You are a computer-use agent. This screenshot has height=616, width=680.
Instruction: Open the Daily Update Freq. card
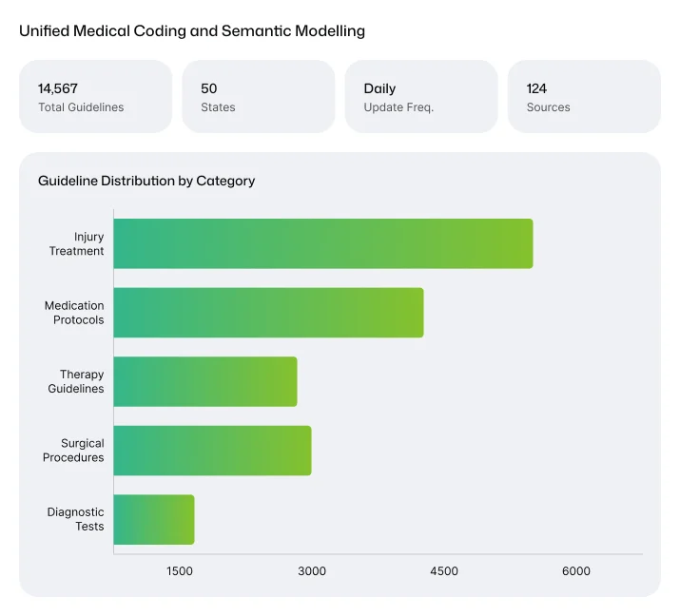[420, 97]
